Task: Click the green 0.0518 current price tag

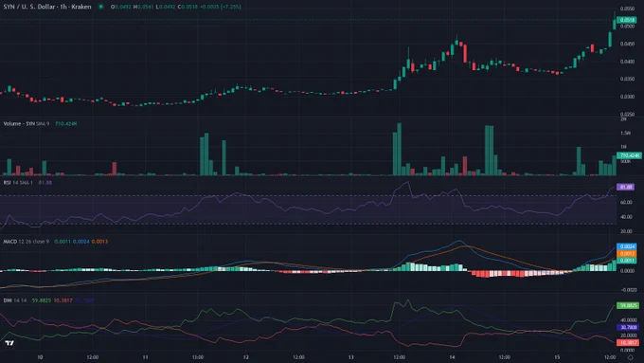Action: click(627, 20)
